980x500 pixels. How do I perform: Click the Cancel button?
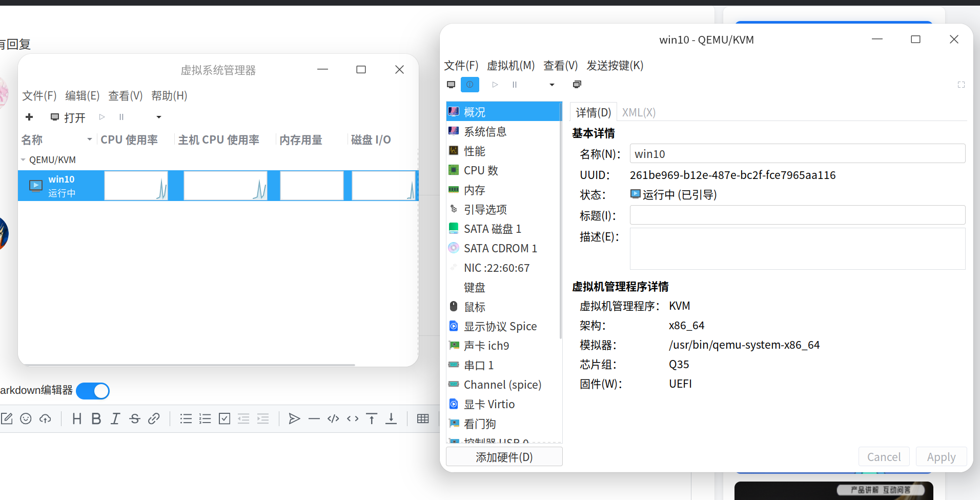coord(884,457)
